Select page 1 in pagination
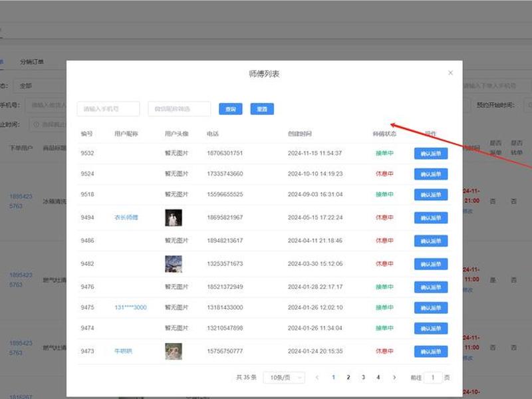Image resolution: width=532 pixels, height=399 pixels. coord(334,377)
